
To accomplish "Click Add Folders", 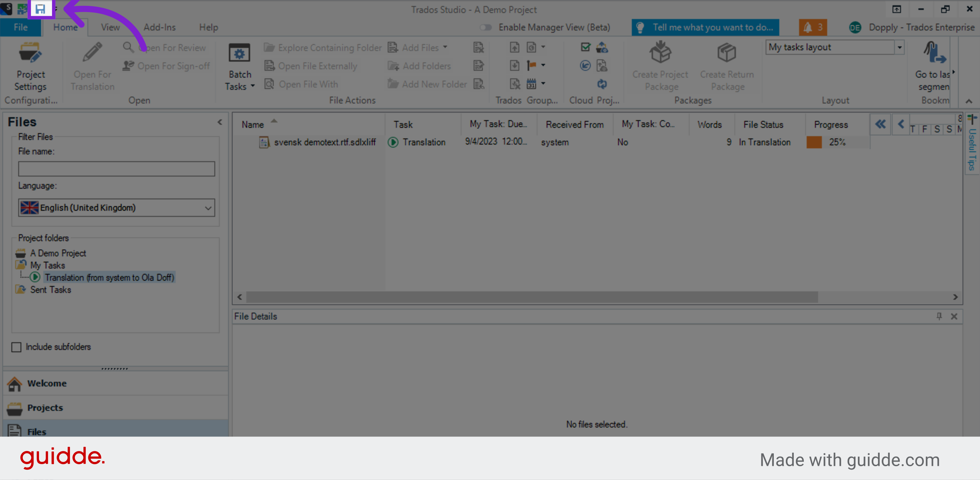I will 419,66.
